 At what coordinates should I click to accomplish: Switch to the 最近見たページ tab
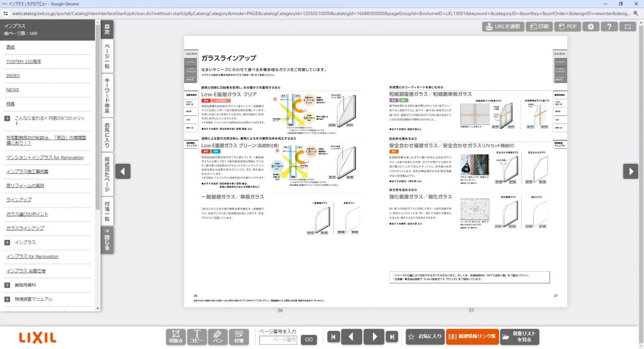point(107,174)
